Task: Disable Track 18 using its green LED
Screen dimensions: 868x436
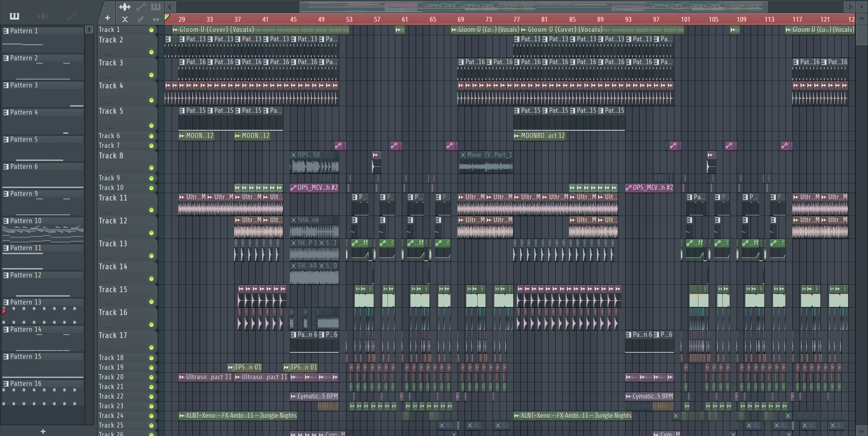Action: click(x=152, y=358)
